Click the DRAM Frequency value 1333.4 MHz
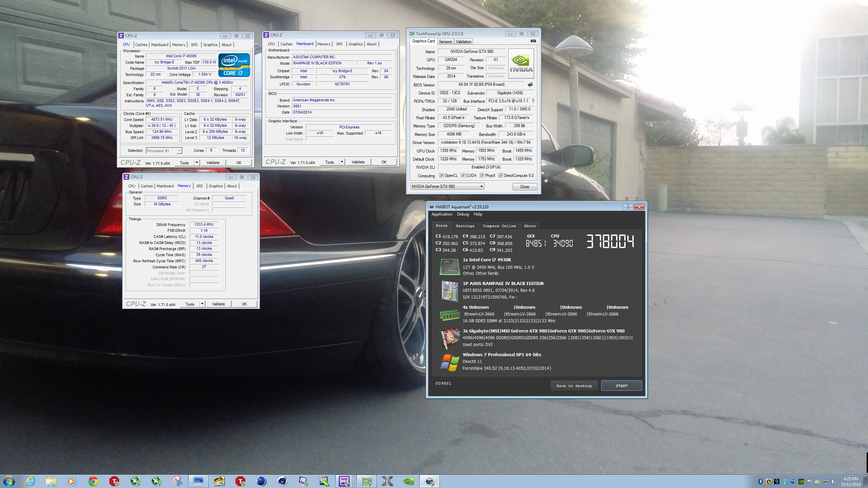This screenshot has height=488, width=868. click(204, 224)
